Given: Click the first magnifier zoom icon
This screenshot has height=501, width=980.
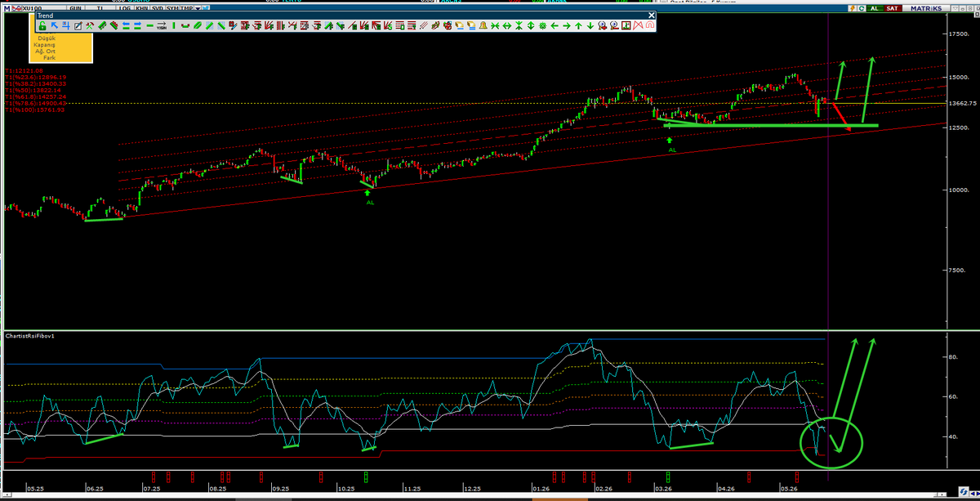Looking at the screenshot, I should [x=602, y=26].
